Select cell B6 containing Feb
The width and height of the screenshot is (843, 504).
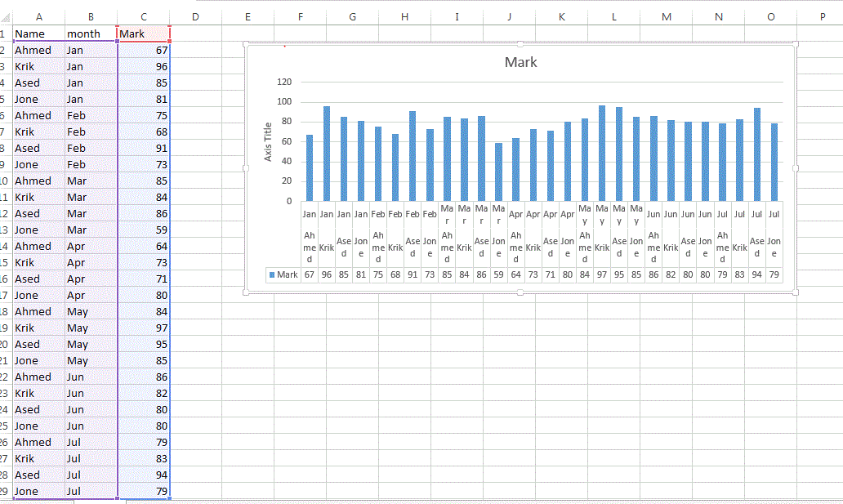(x=91, y=116)
